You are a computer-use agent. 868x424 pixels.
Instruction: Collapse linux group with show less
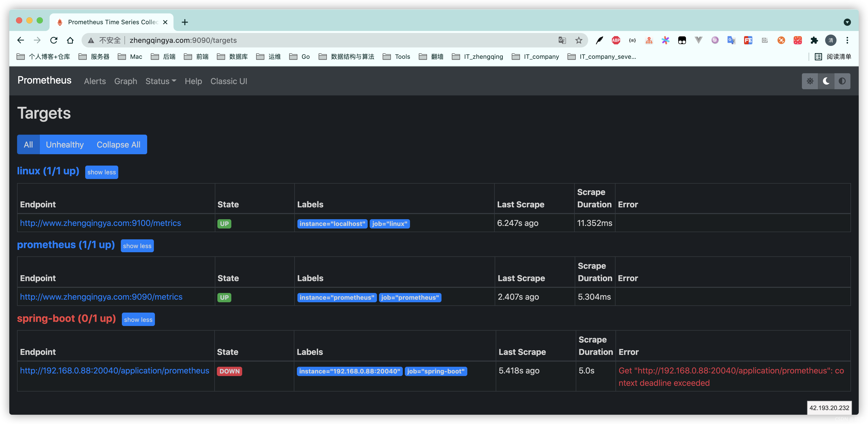click(101, 172)
